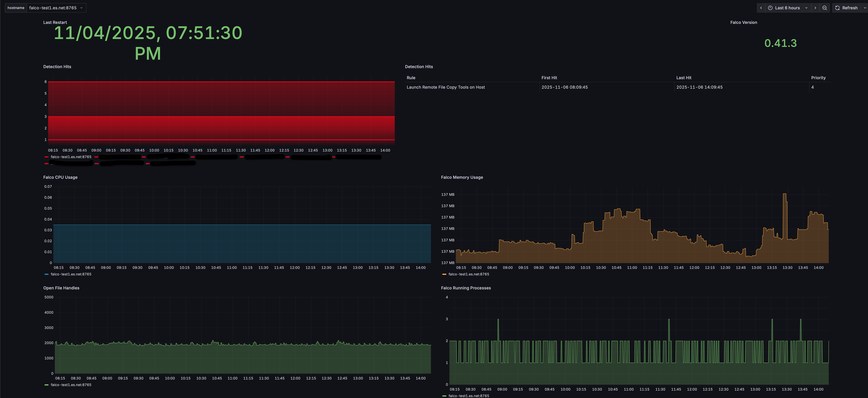Viewport: 868px width, 398px height.
Task: Shift time range forward with right arrow
Action: (x=815, y=8)
